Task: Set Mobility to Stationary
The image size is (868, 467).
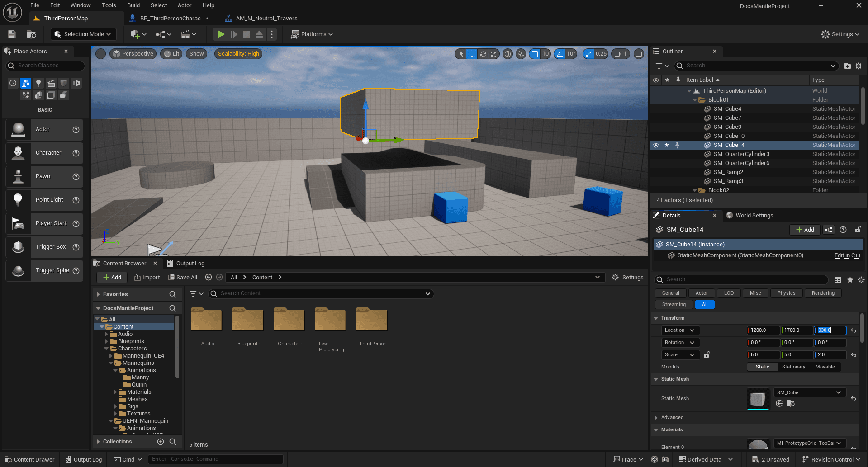Action: [x=793, y=367]
